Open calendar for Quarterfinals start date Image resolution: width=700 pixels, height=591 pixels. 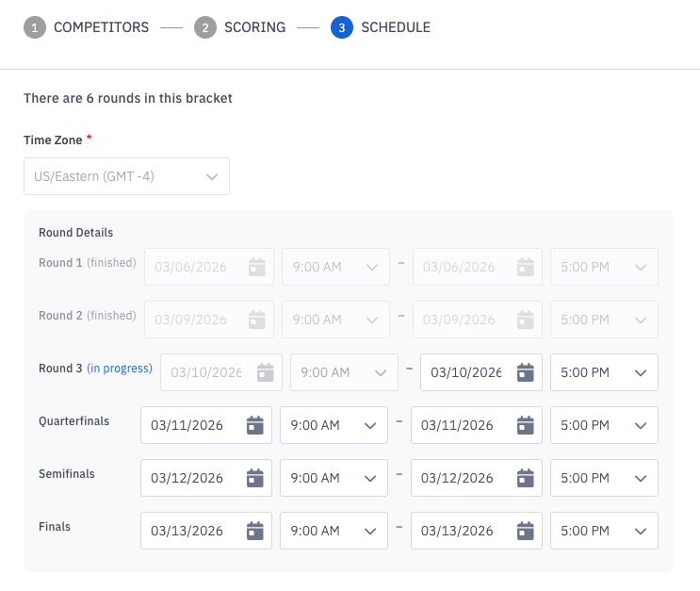point(254,425)
